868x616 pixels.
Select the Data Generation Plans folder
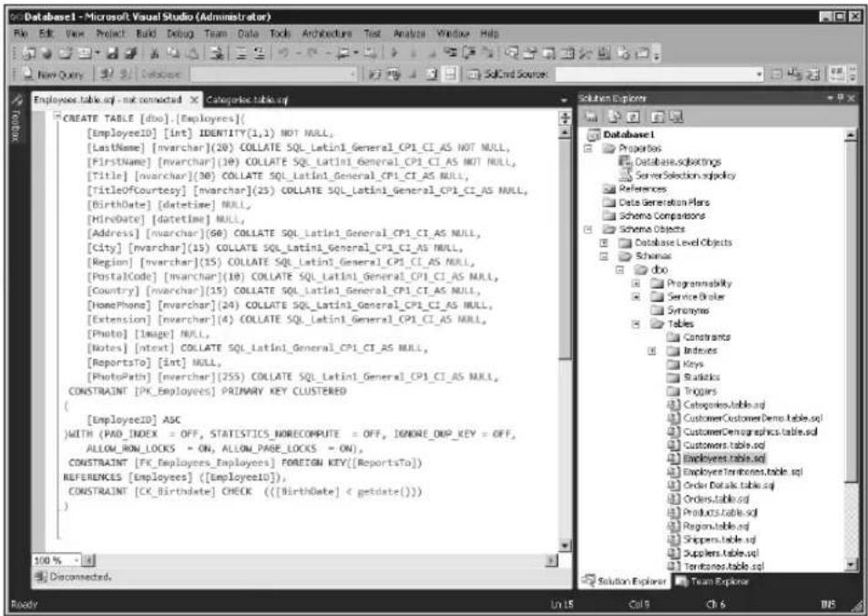[663, 202]
